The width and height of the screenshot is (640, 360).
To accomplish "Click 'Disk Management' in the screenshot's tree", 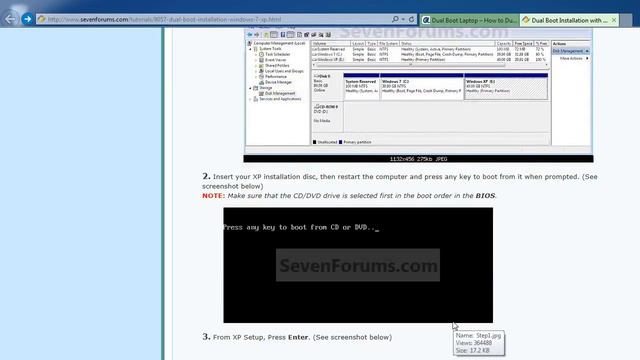I will click(280, 93).
